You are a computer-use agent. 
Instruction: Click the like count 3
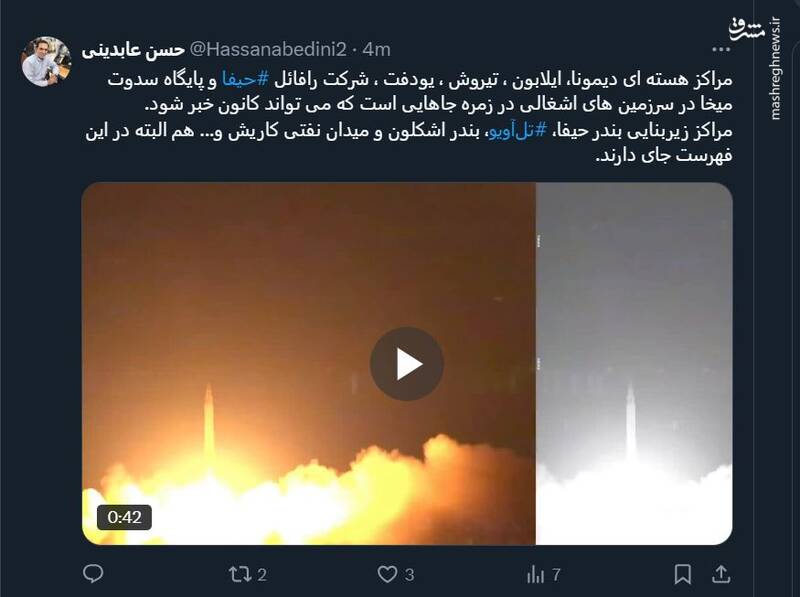409,575
